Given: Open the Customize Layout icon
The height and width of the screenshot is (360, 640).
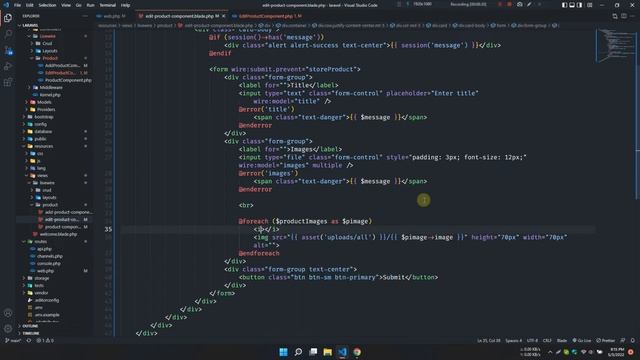Looking at the screenshot, I should click(x=589, y=5).
